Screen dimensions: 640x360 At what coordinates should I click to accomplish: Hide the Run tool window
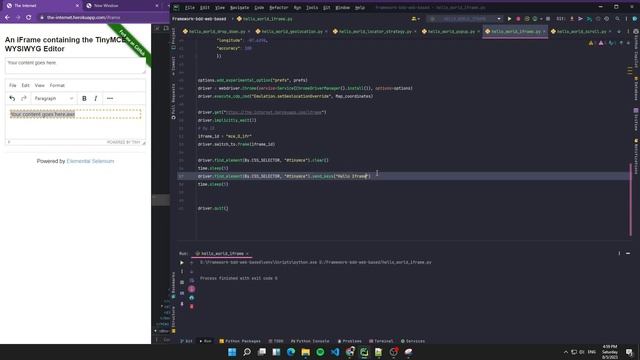pos(628,253)
